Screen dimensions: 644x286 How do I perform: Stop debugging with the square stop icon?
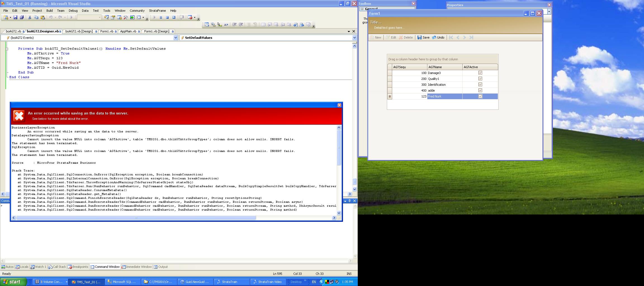[x=167, y=17]
